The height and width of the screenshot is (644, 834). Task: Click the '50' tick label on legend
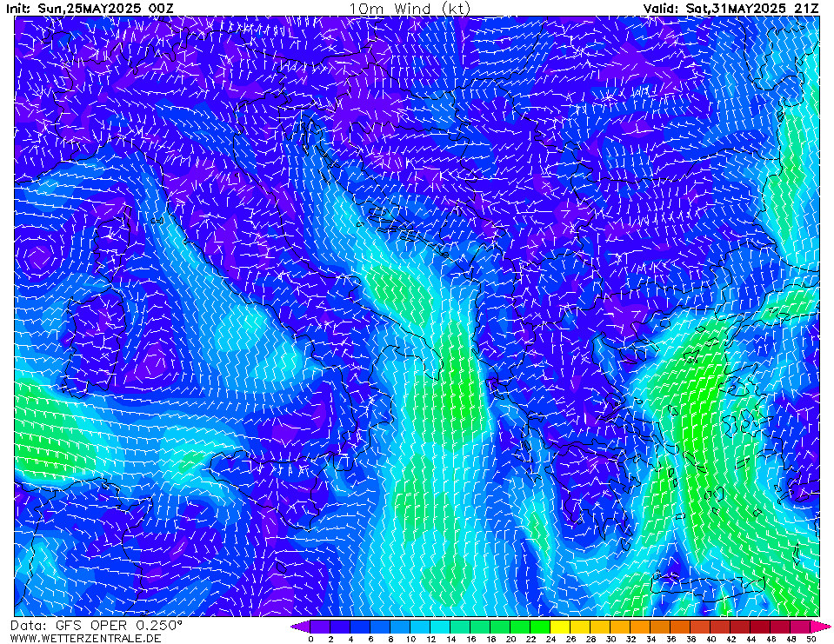click(x=811, y=639)
